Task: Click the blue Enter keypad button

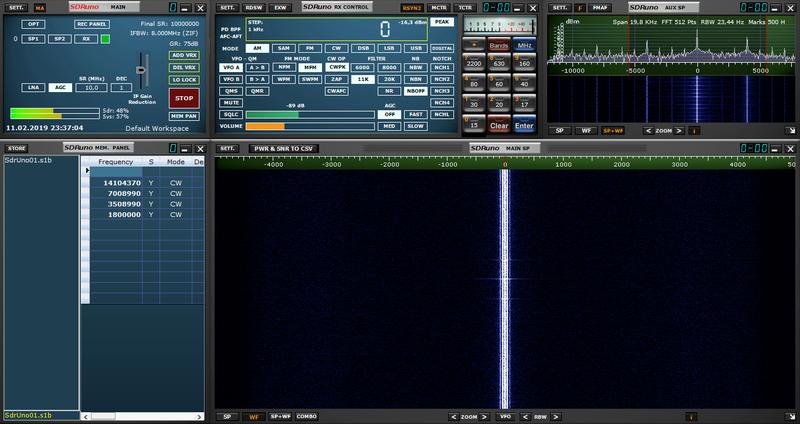Action: point(524,124)
